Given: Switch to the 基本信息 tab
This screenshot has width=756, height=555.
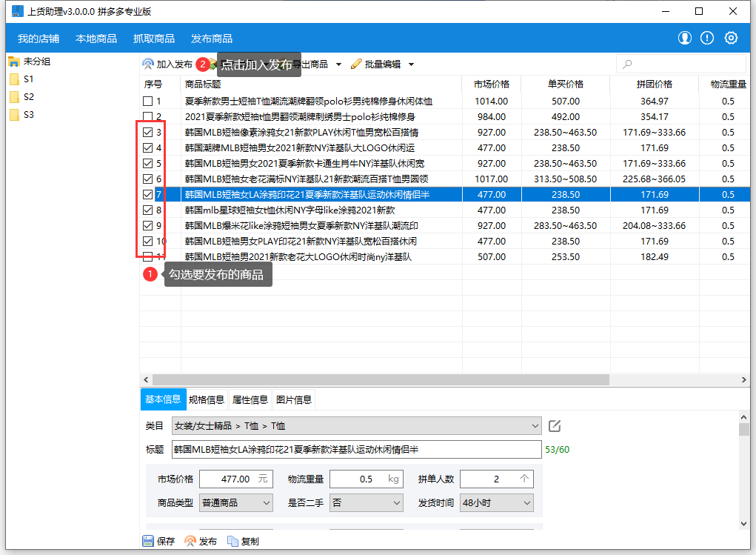Looking at the screenshot, I should 163,399.
